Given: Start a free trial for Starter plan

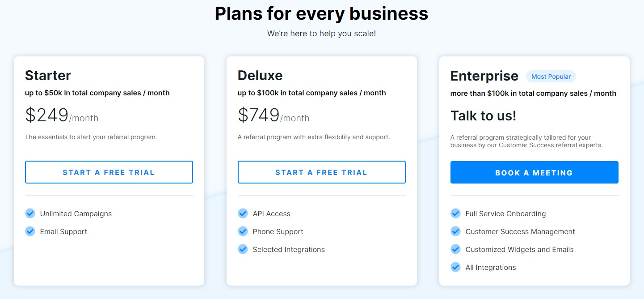Looking at the screenshot, I should point(109,172).
